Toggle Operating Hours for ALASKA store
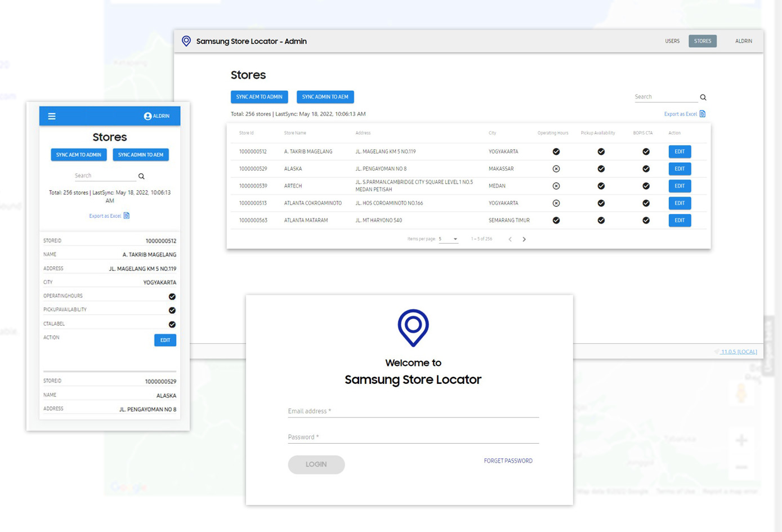Screen dimensions: 782x532 click(x=556, y=169)
